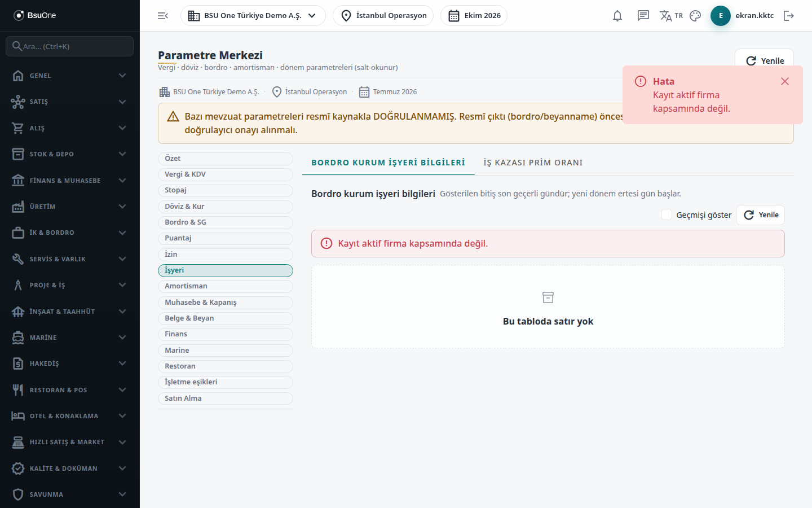Click the ALIŞ shopping cart icon
The image size is (812, 508).
point(18,128)
